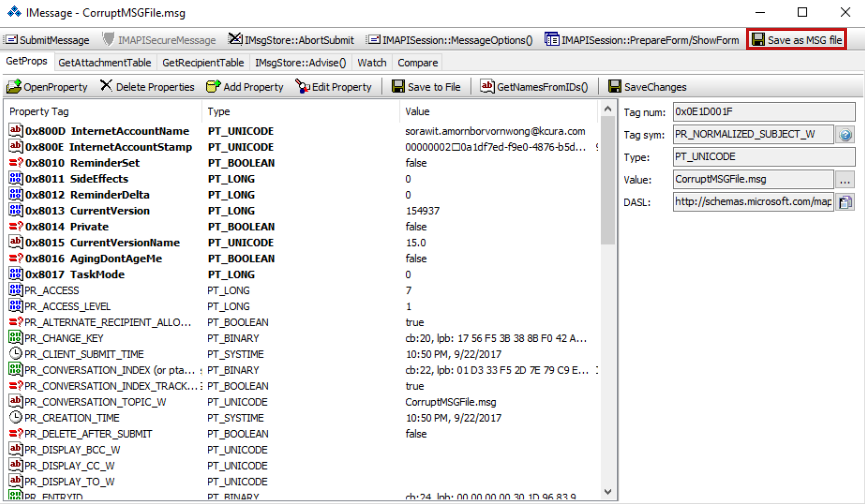The image size is (865, 504).
Task: Select 0x8012 ReminderDelta row icon
Action: click(15, 195)
